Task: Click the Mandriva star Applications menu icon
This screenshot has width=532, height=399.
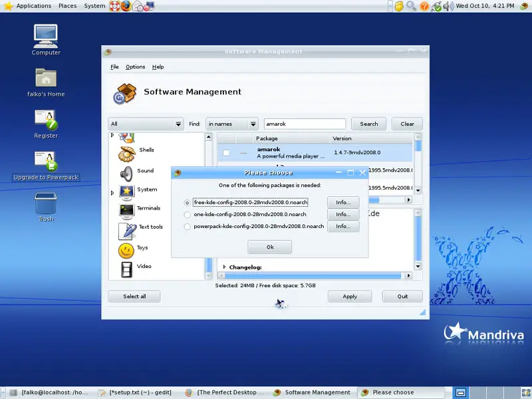Action: tap(8, 6)
